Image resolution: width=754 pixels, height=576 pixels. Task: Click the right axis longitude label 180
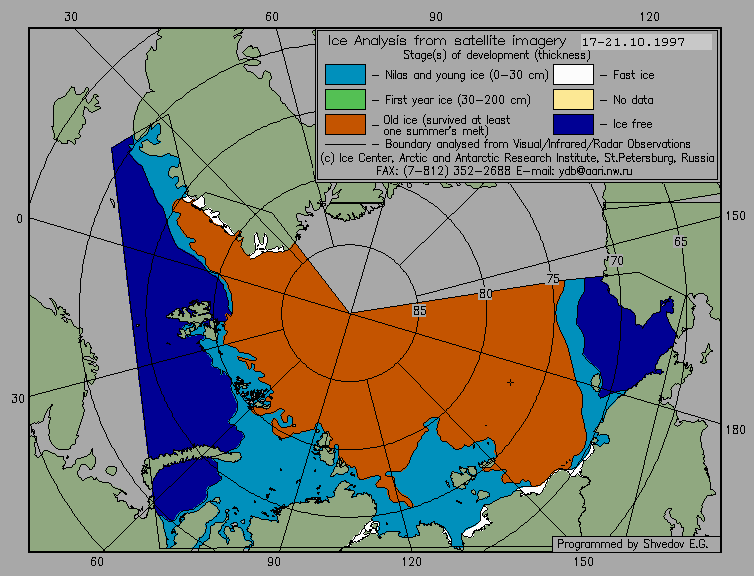pyautogui.click(x=735, y=430)
